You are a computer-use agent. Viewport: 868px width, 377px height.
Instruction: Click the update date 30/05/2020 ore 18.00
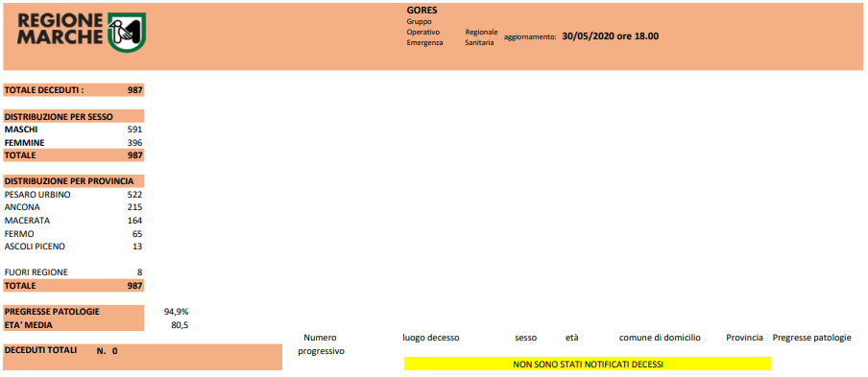pos(610,36)
